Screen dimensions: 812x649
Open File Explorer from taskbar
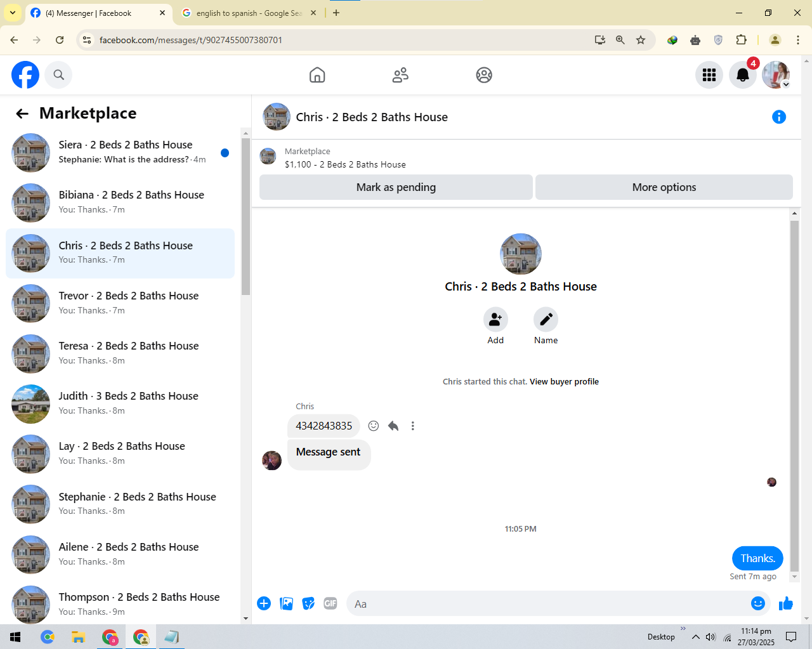click(x=78, y=637)
